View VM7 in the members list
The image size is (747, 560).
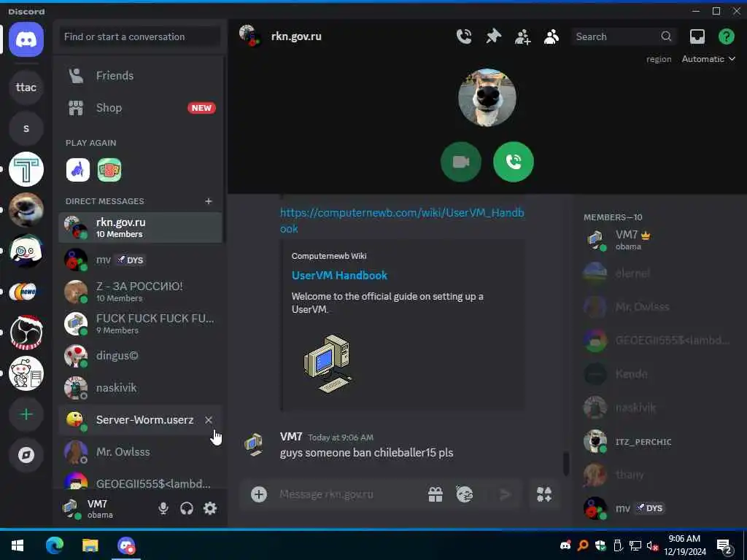click(657, 240)
